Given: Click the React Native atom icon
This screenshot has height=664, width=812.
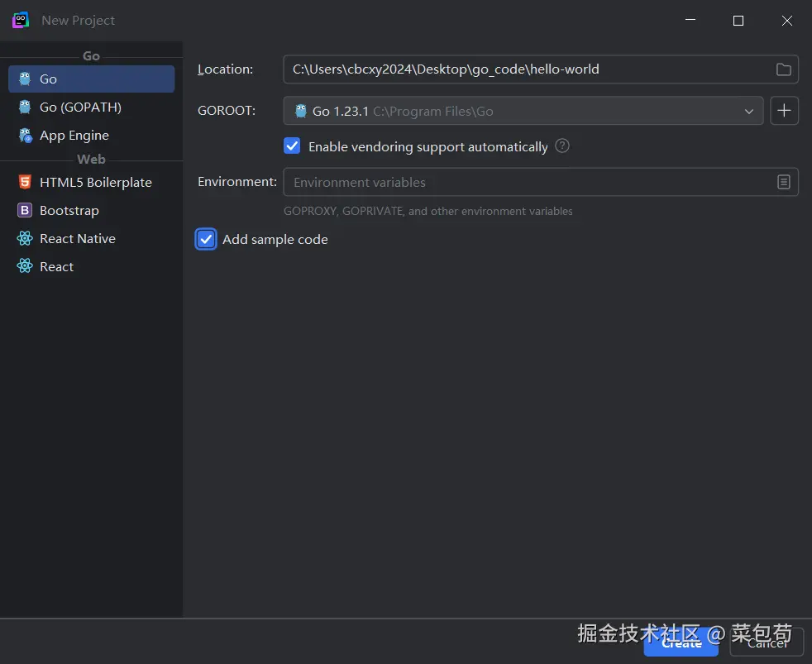Looking at the screenshot, I should pos(25,238).
